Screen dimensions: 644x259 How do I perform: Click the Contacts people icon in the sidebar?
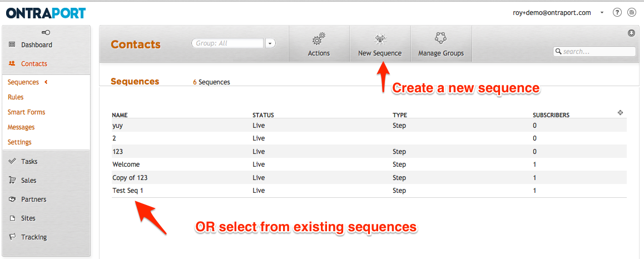12,63
